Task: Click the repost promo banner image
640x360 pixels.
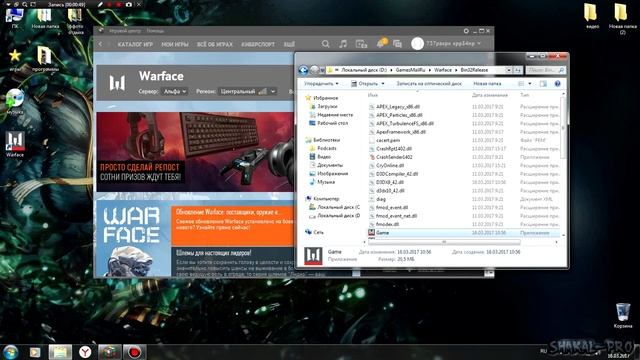Action: [195, 152]
